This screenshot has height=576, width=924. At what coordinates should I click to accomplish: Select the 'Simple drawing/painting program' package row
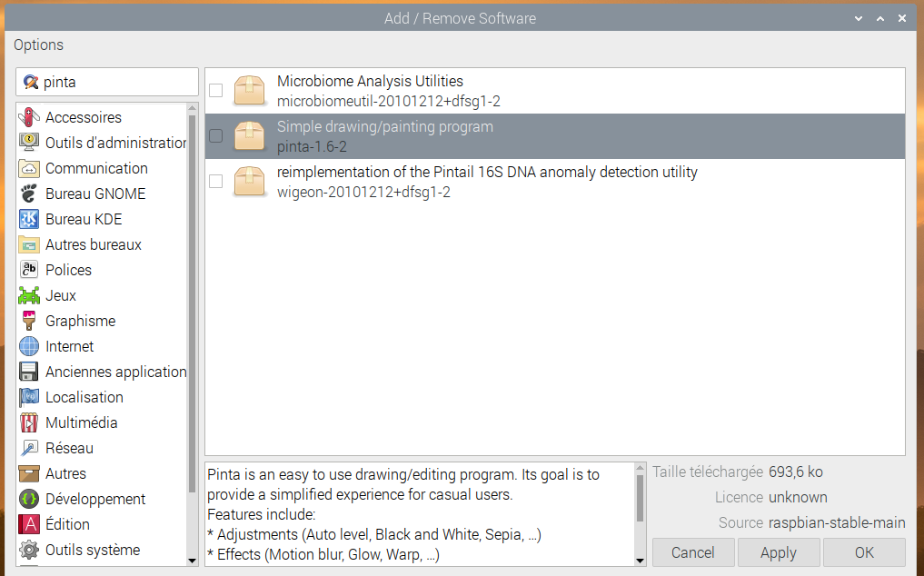pyautogui.click(x=555, y=136)
